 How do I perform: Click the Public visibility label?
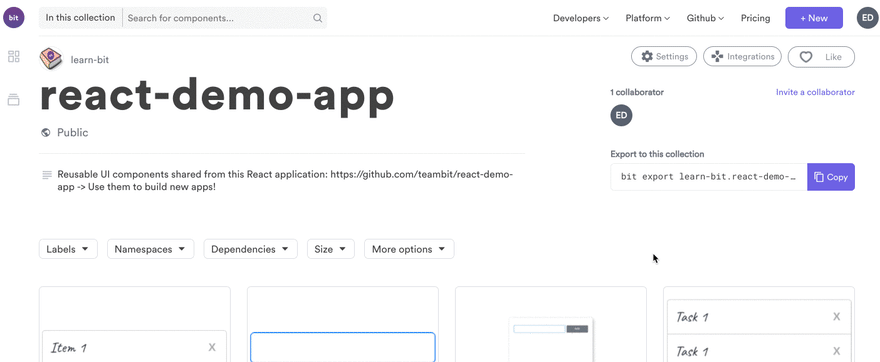tap(72, 133)
